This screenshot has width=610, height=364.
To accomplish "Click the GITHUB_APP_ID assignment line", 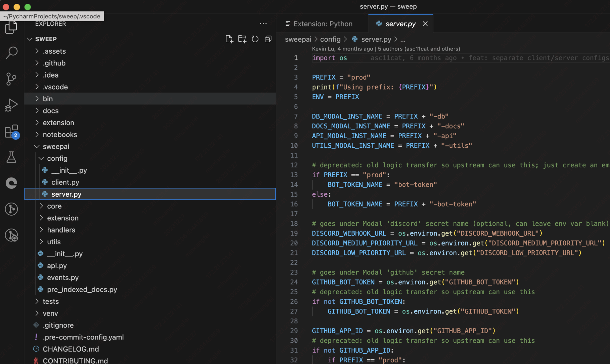I will (x=403, y=331).
